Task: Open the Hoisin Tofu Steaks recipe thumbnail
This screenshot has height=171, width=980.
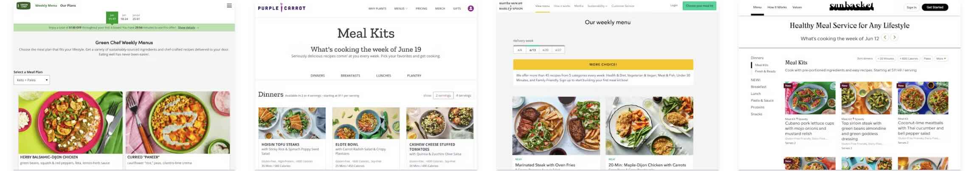Action: pyautogui.click(x=292, y=123)
